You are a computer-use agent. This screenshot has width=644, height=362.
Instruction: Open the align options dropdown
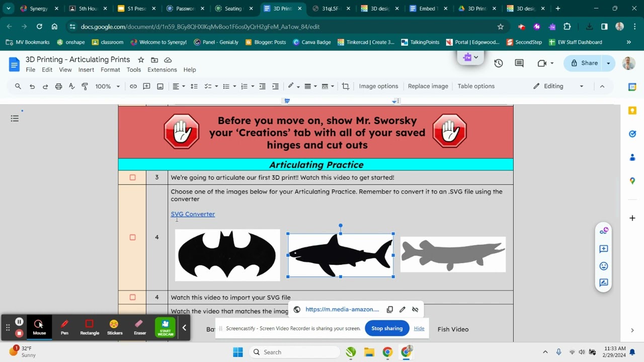pyautogui.click(x=179, y=86)
